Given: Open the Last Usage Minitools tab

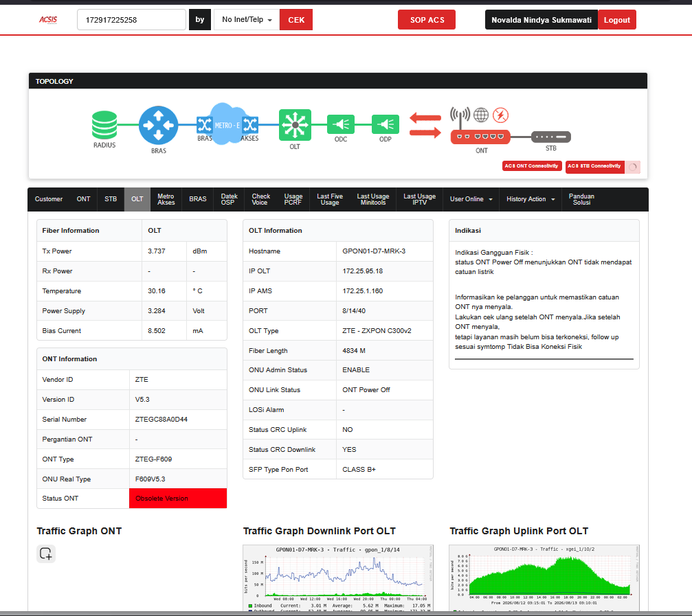Looking at the screenshot, I should pos(373,199).
